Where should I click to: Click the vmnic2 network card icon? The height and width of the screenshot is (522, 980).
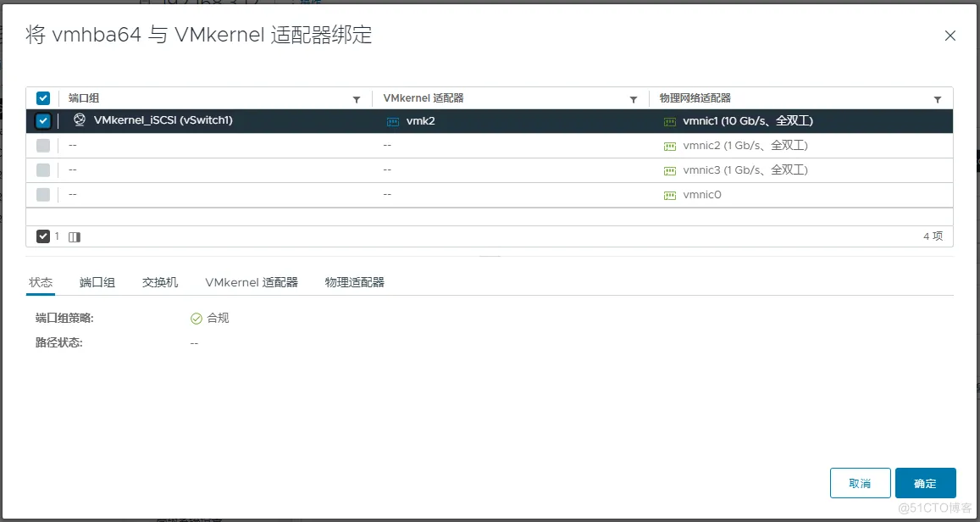(669, 147)
